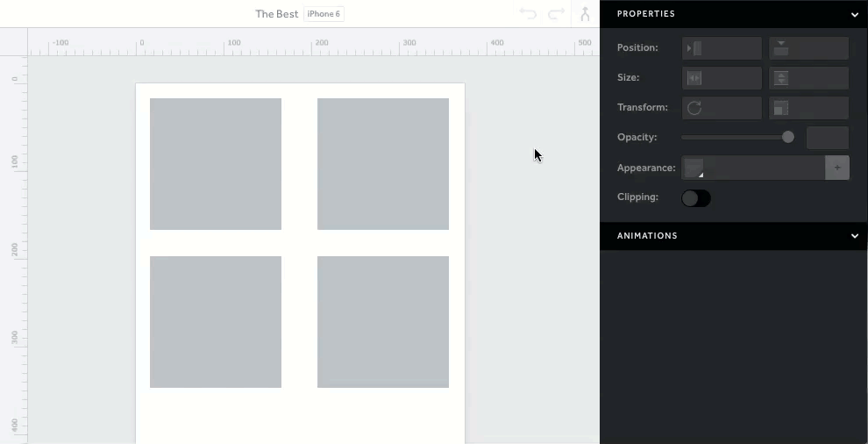The height and width of the screenshot is (444, 868).
Task: Click the width size field
Action: point(722,78)
